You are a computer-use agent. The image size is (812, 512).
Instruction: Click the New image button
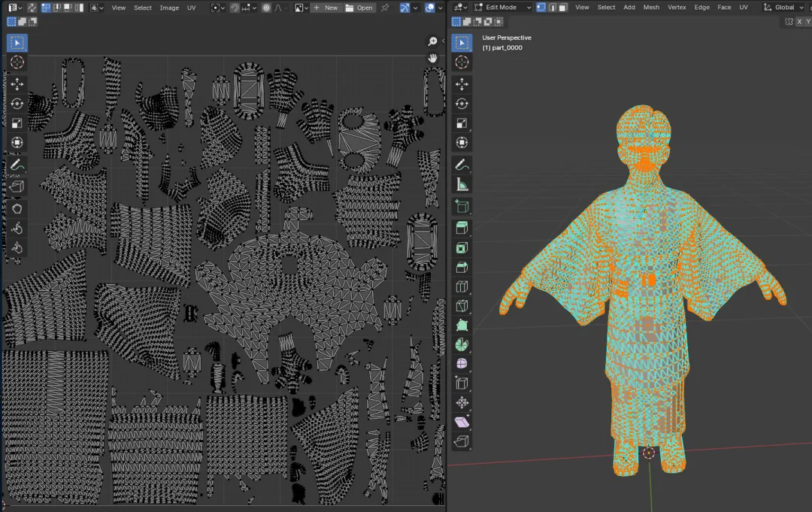coord(326,8)
